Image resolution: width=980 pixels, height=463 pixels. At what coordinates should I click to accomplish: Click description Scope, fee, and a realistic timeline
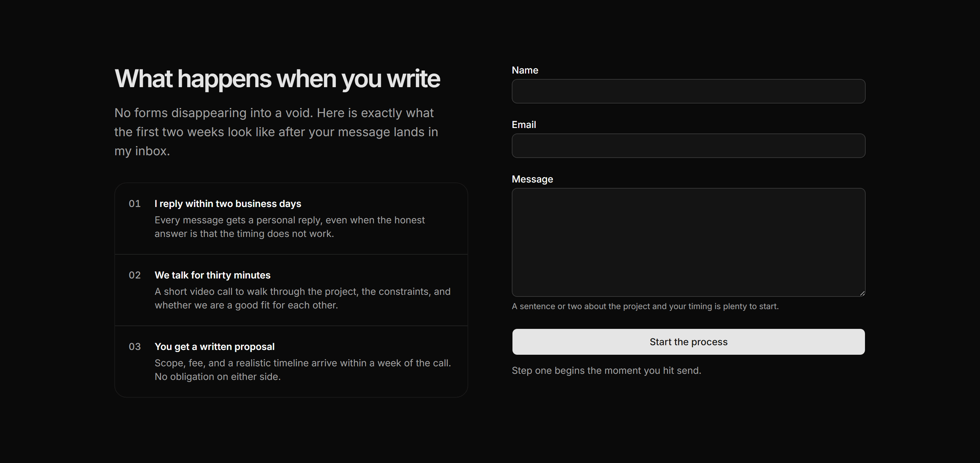point(303,370)
